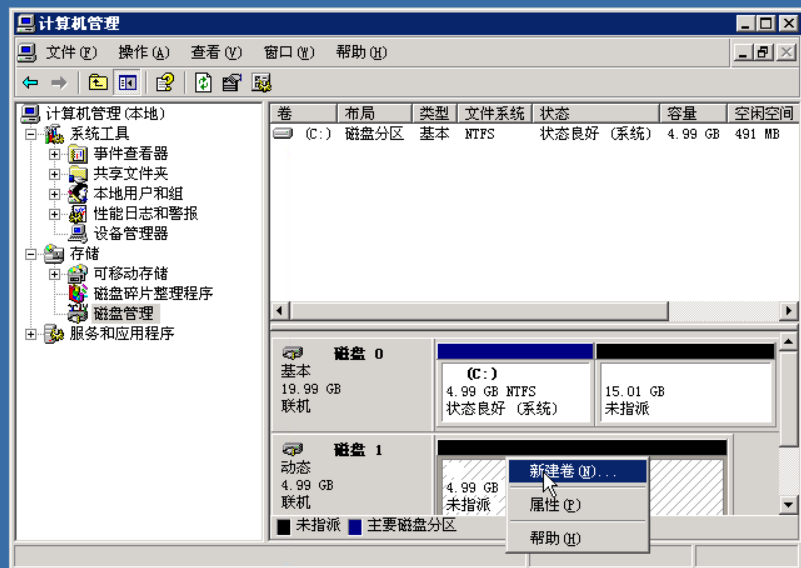Select 存储 in the tree

pyautogui.click(x=84, y=253)
